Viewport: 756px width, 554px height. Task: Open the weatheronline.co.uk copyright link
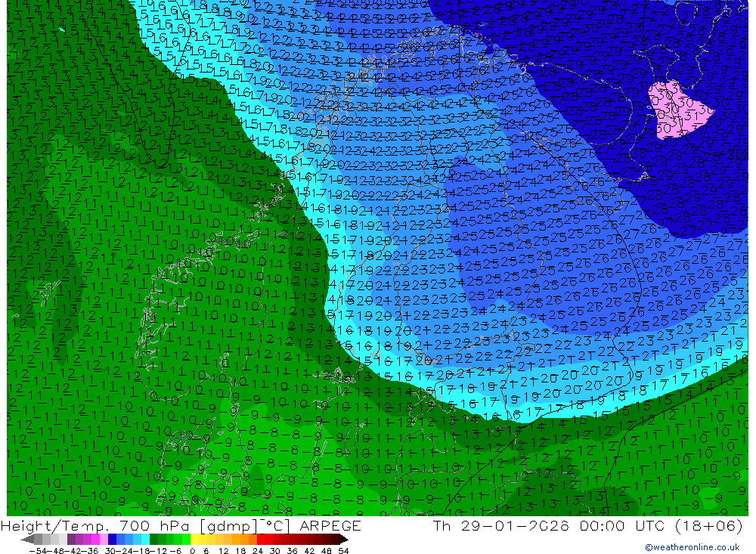coord(692,547)
